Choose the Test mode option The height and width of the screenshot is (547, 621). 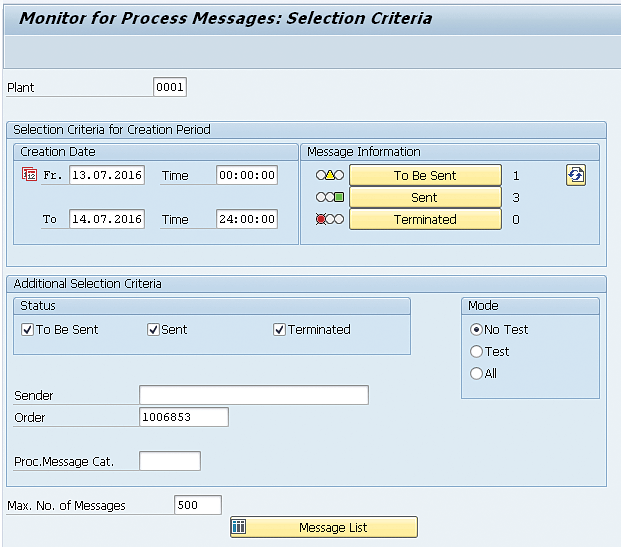[x=476, y=351]
